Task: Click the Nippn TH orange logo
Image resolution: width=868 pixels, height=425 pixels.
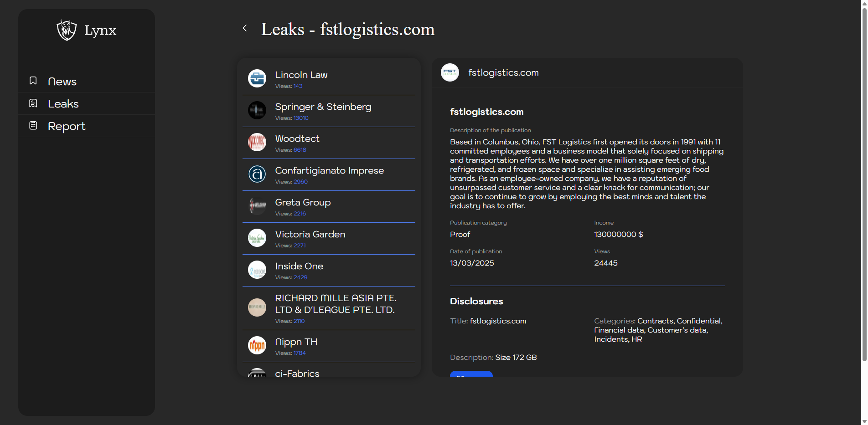Action: 257,345
